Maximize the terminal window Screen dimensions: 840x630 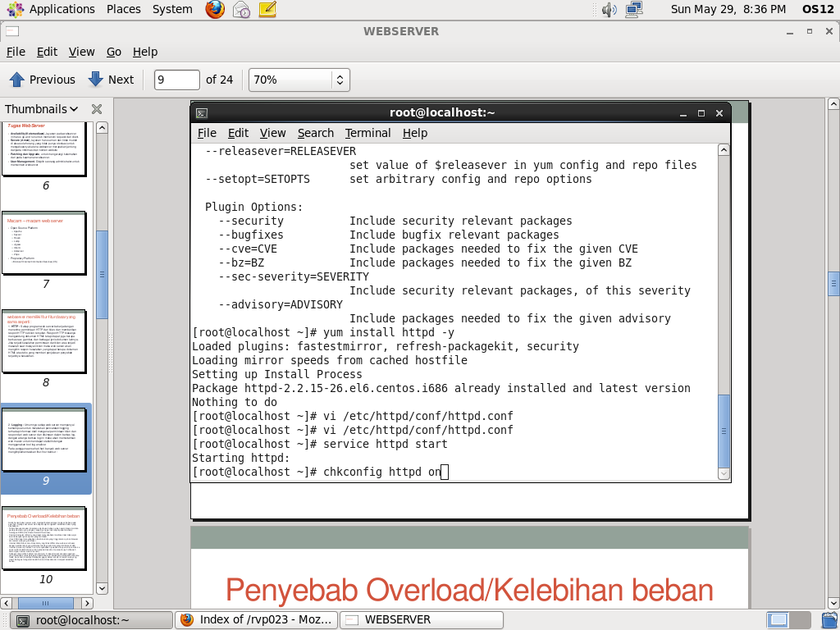pyautogui.click(x=701, y=113)
